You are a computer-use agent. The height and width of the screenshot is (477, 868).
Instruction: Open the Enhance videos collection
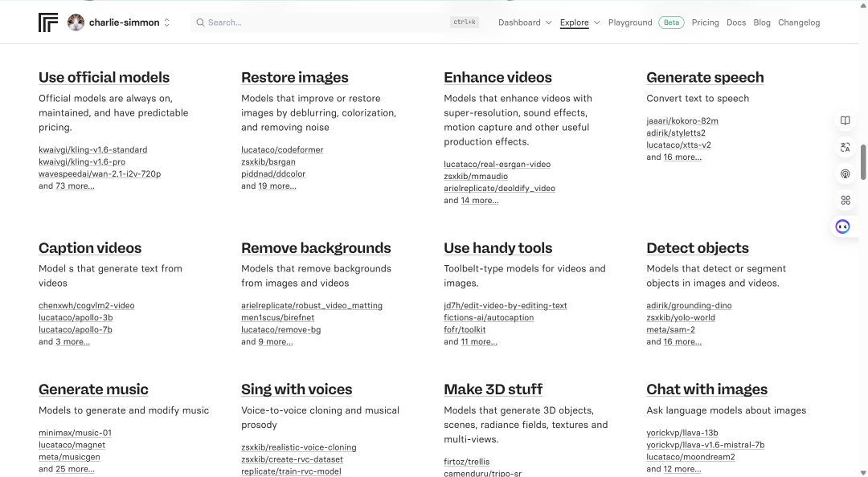497,77
